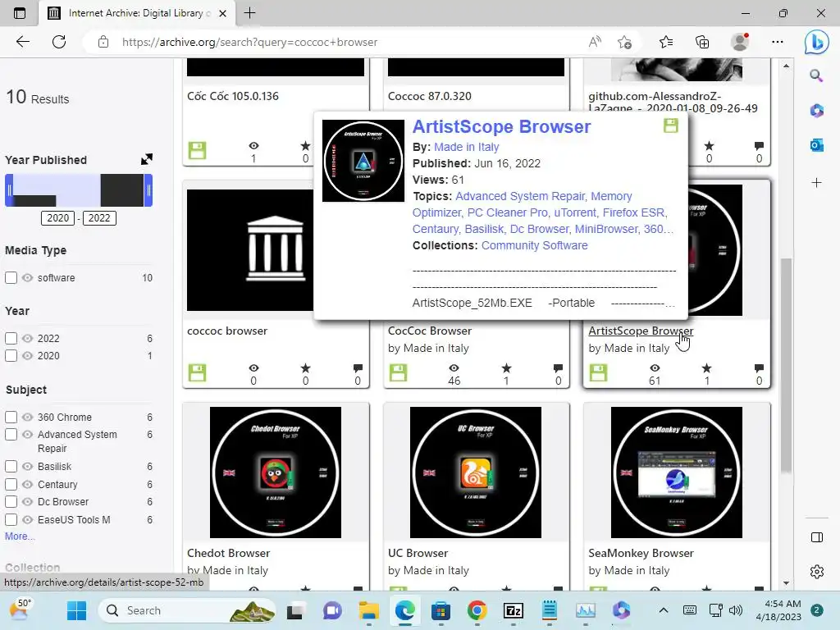Image resolution: width=840 pixels, height=630 pixels.
Task: Check the software media type box
Action: (11, 277)
